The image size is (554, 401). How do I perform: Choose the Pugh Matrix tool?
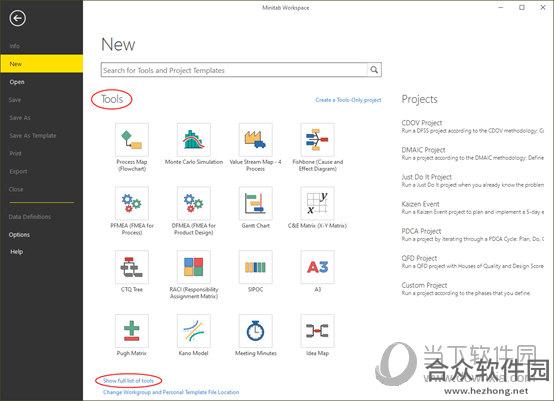click(x=132, y=331)
